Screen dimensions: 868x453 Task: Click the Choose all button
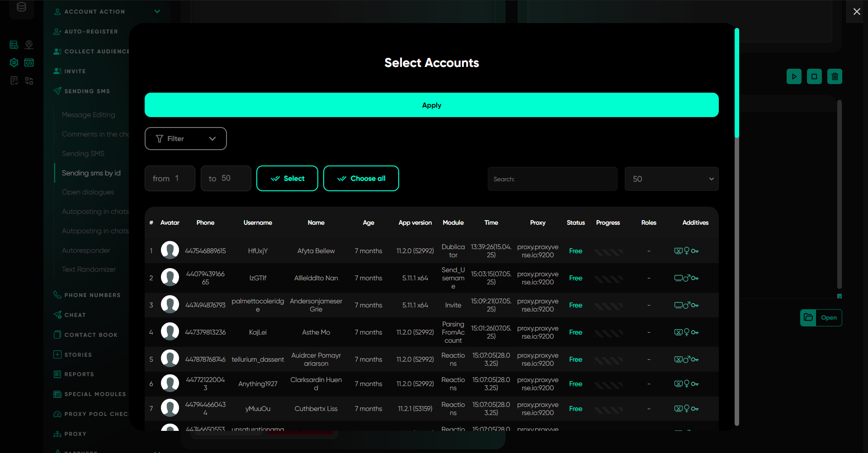pos(361,179)
